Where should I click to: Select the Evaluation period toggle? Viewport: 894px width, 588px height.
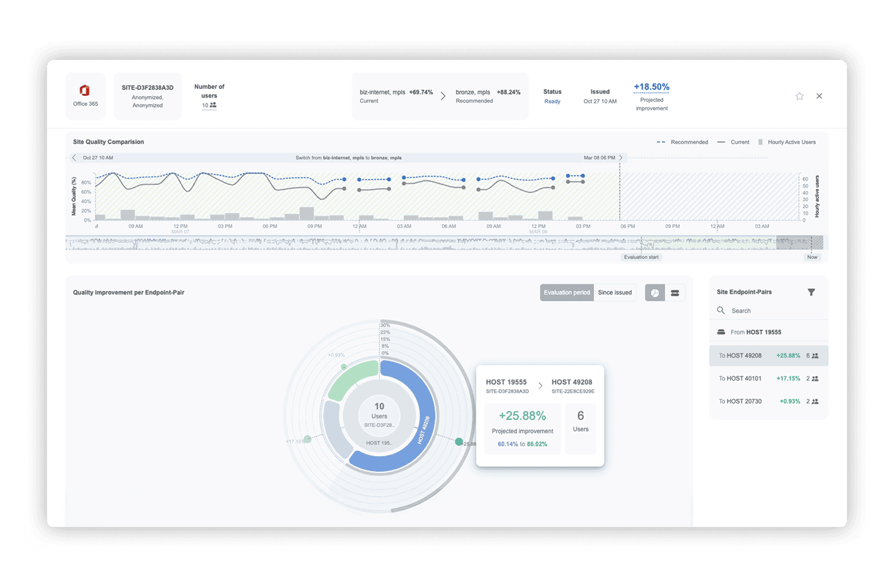tap(566, 292)
